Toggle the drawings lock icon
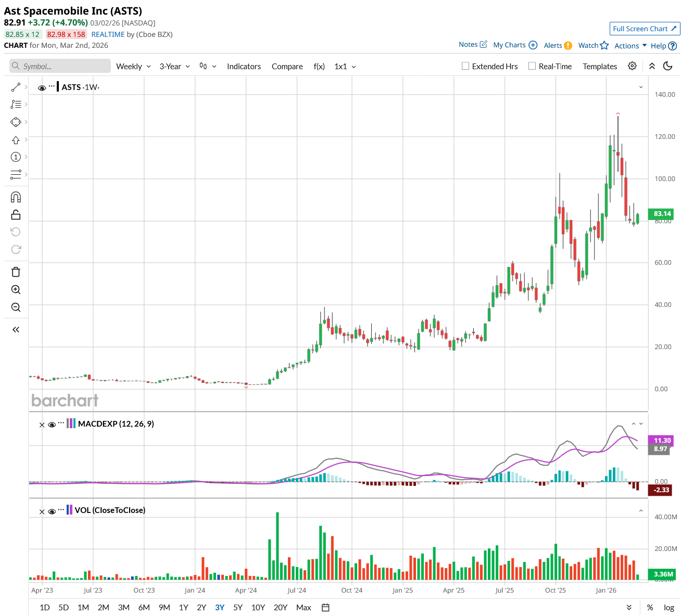 coord(16,214)
